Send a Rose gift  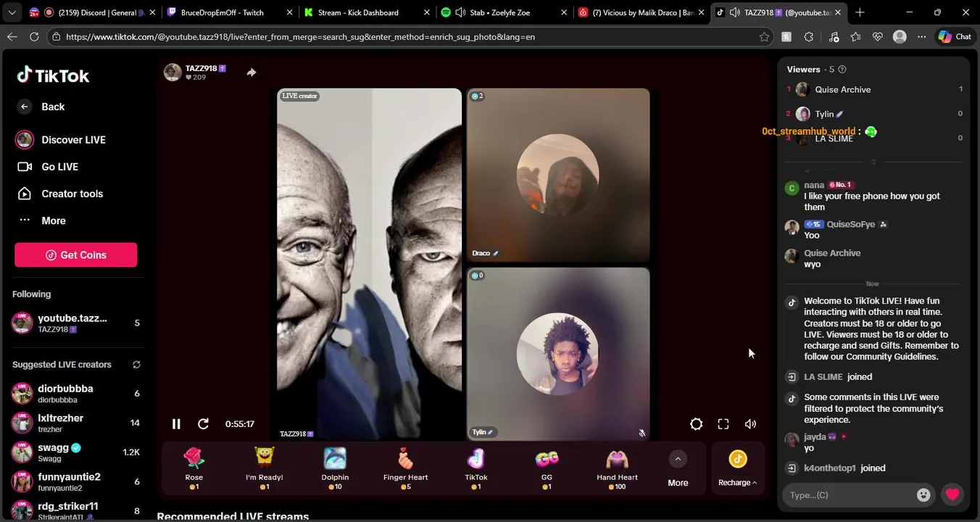point(194,468)
